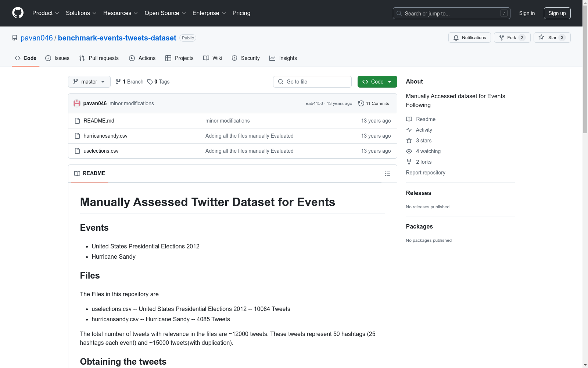Open the Security tab
This screenshot has width=588, height=368.
[246, 58]
